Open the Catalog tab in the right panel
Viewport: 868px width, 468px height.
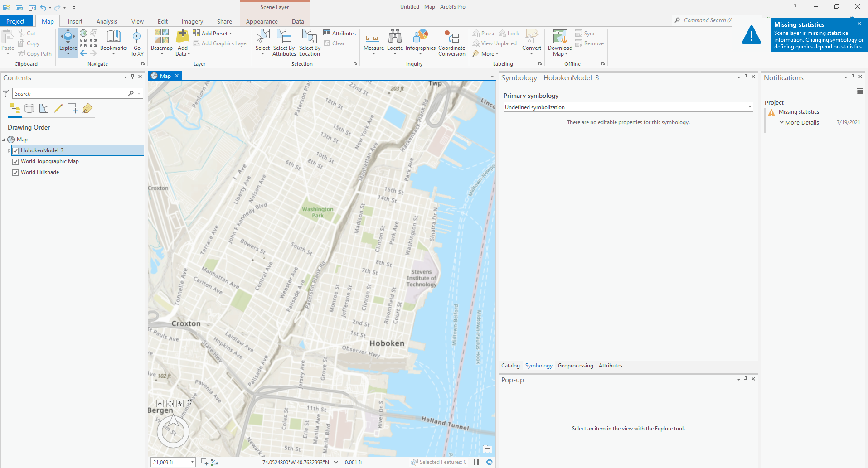(x=510, y=365)
